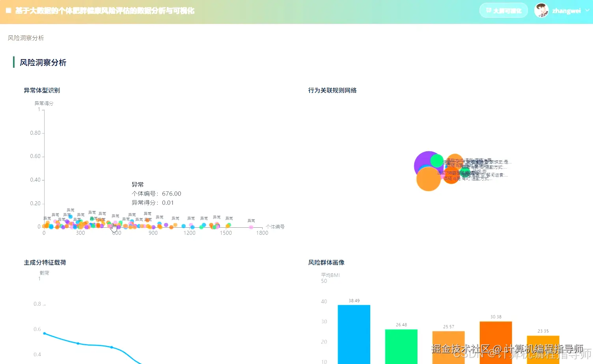Click the 异常体型识别 chart title

click(x=42, y=90)
